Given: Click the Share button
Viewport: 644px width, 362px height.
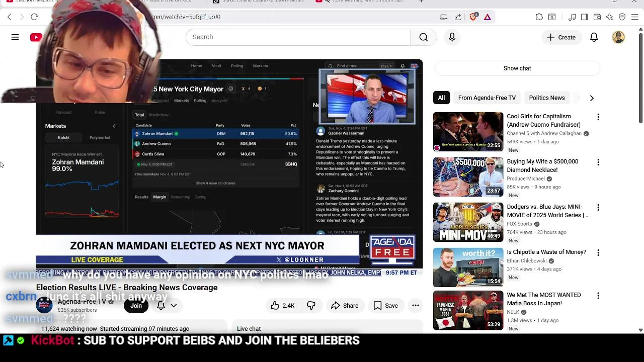Looking at the screenshot, I should (345, 306).
